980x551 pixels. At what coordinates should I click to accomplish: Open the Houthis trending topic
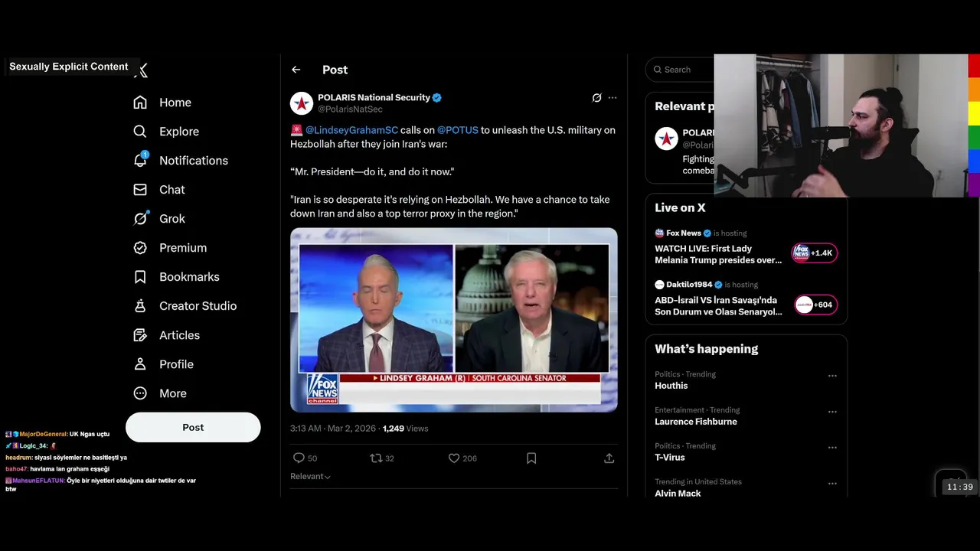point(671,386)
